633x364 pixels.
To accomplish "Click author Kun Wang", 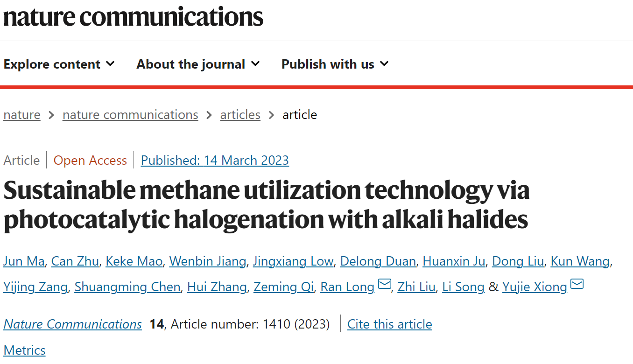I will click(580, 261).
